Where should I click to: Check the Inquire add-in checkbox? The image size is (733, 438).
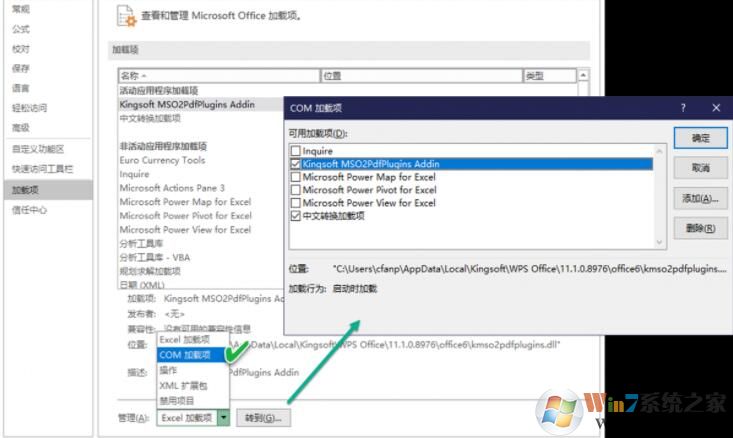click(295, 151)
